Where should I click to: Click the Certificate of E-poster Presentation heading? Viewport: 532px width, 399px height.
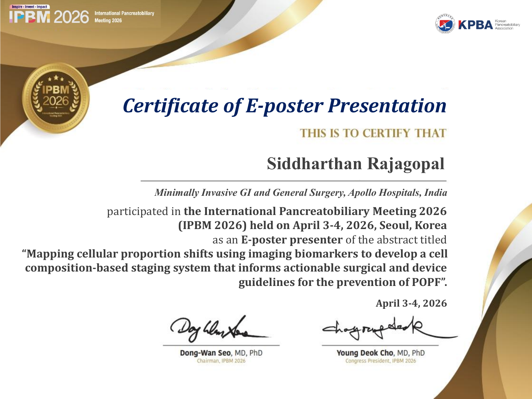(284, 106)
